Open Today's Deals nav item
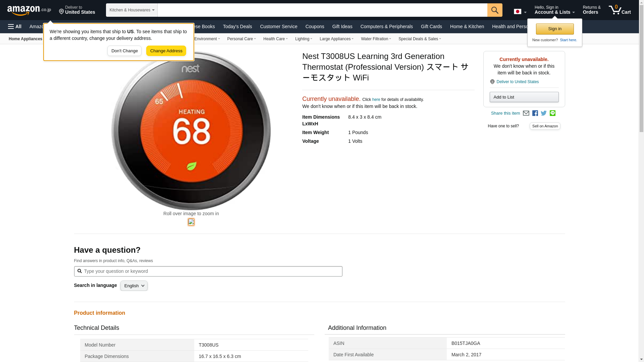This screenshot has height=362, width=644. point(237,26)
